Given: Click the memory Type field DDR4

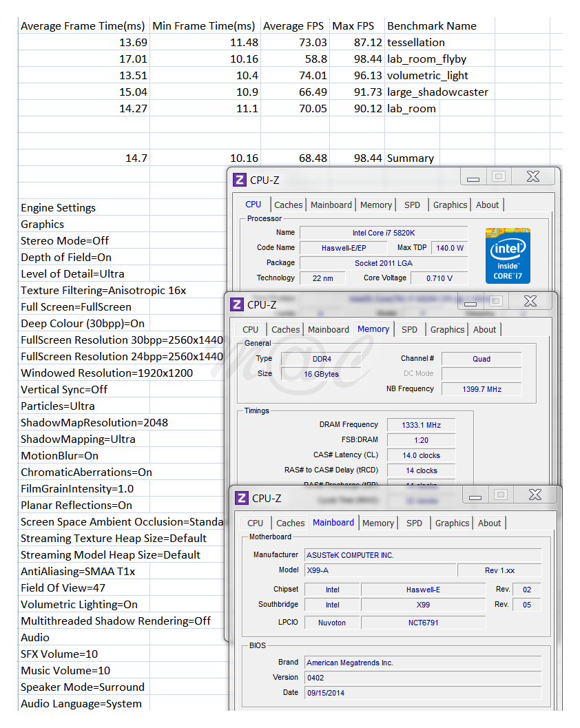Looking at the screenshot, I should click(x=322, y=359).
